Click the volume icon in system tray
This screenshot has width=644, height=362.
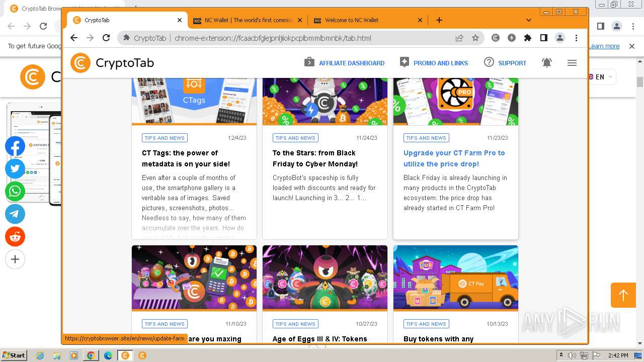coord(572,355)
